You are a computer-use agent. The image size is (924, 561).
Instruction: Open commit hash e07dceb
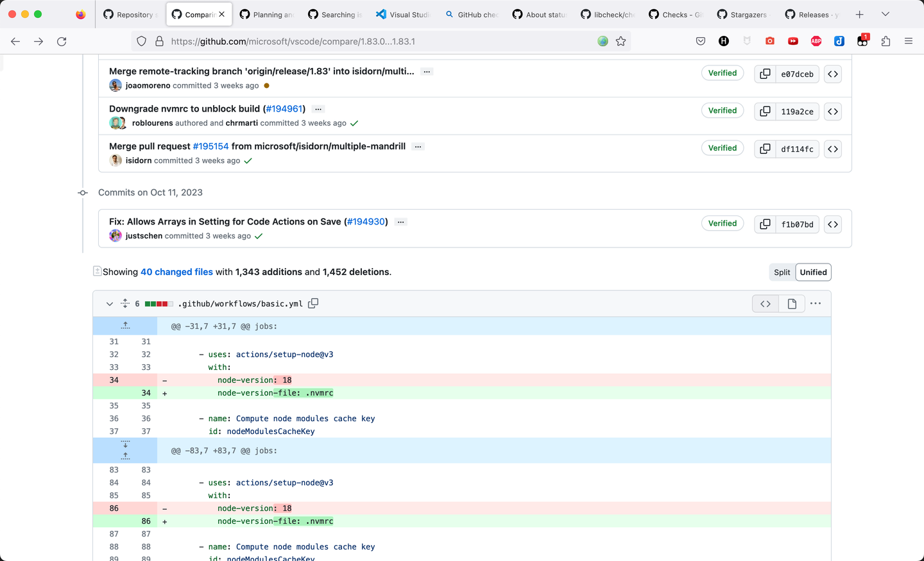click(797, 74)
